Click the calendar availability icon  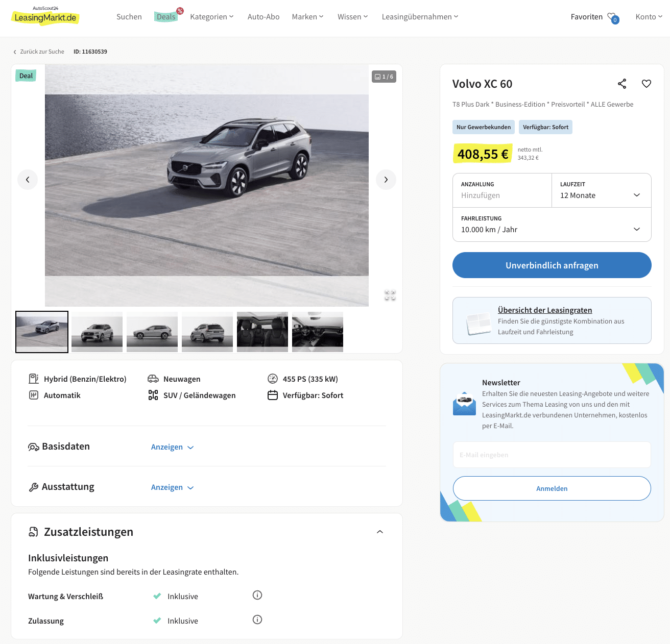(x=273, y=395)
